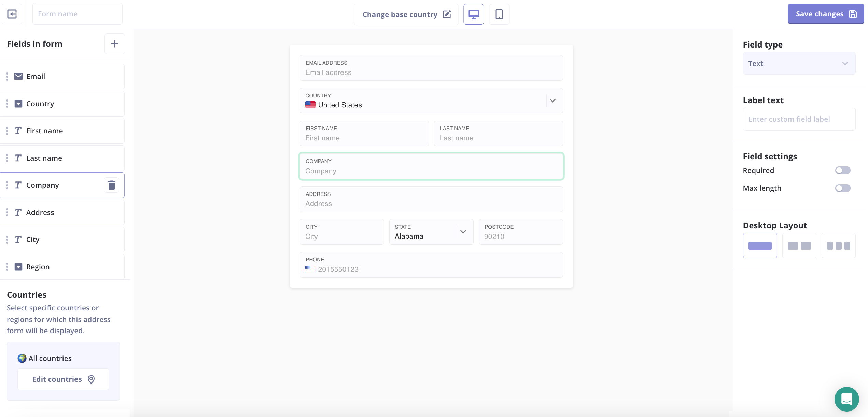Click the Form name input
Image resolution: width=868 pixels, height=417 pixels.
[77, 14]
